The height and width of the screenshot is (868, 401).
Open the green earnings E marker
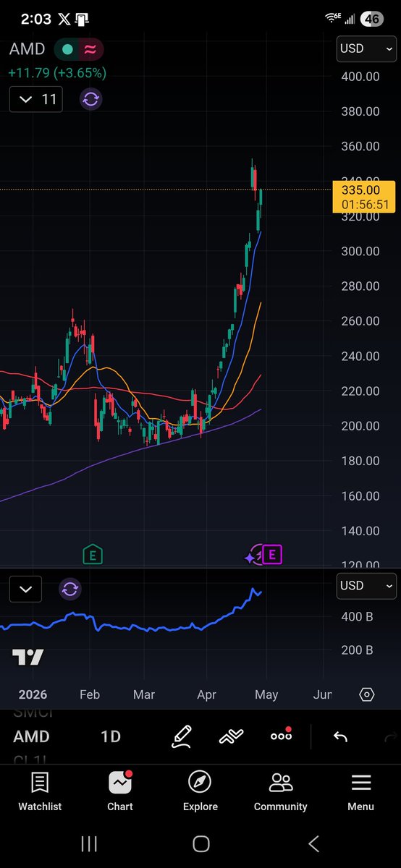point(92,556)
